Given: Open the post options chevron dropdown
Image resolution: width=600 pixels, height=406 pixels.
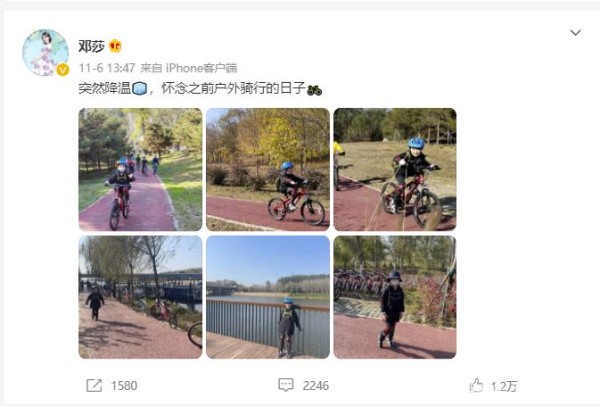Looking at the screenshot, I should 575,33.
